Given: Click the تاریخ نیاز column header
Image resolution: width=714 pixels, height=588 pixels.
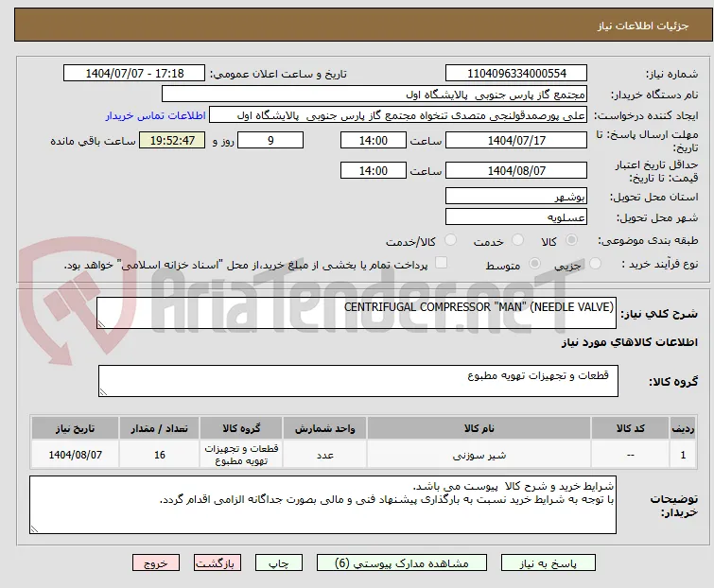Looking at the screenshot, I should pyautogui.click(x=75, y=428).
